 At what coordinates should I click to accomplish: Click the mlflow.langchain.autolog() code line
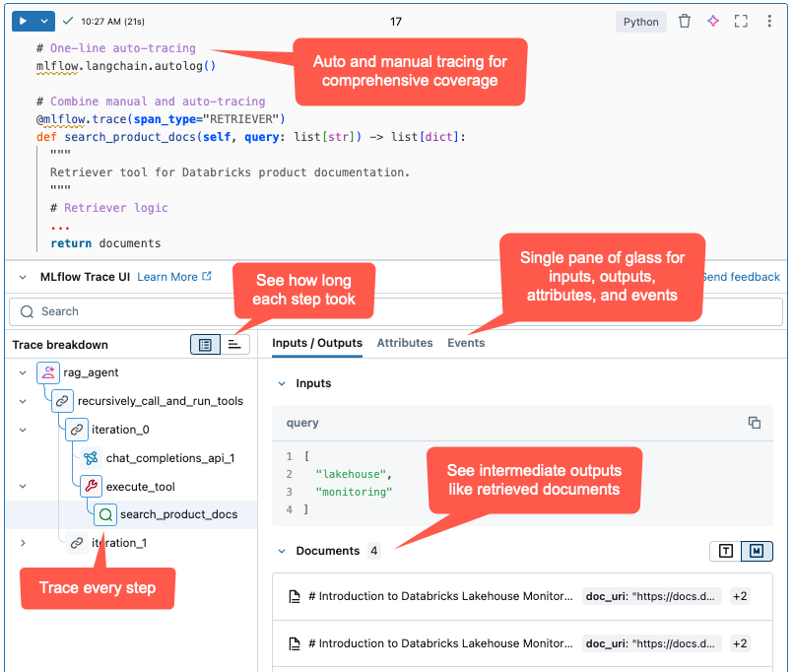tap(126, 66)
